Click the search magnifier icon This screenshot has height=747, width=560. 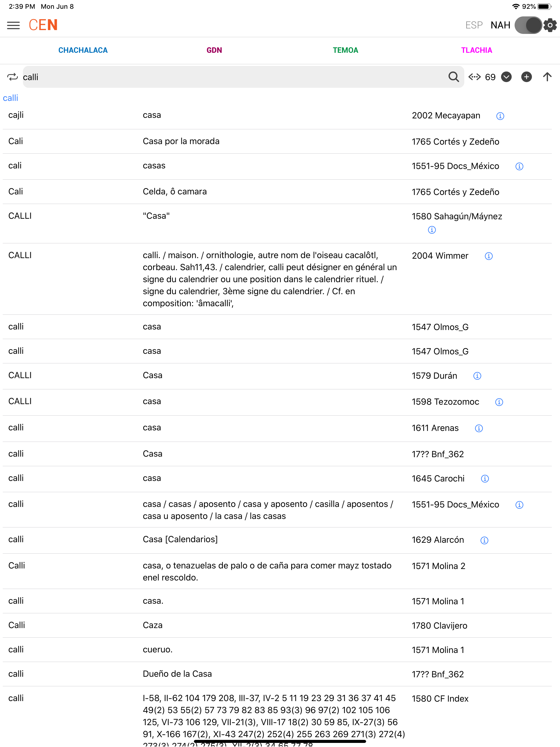[x=454, y=77]
